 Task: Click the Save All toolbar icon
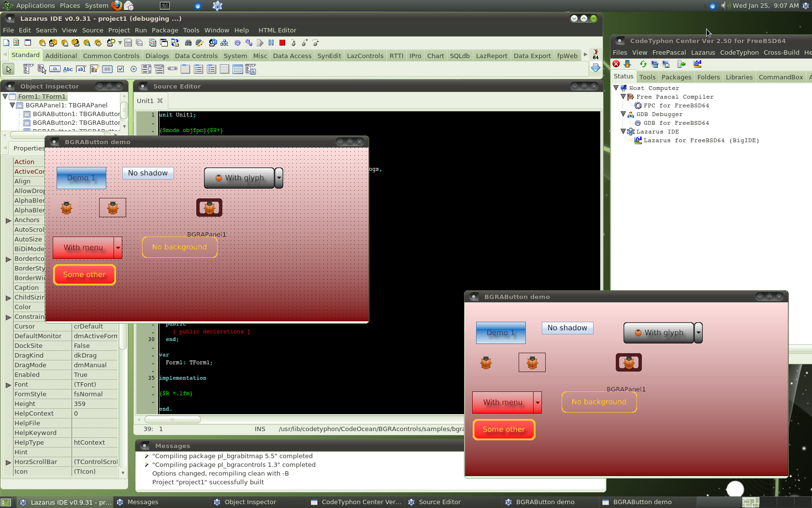click(x=139, y=43)
